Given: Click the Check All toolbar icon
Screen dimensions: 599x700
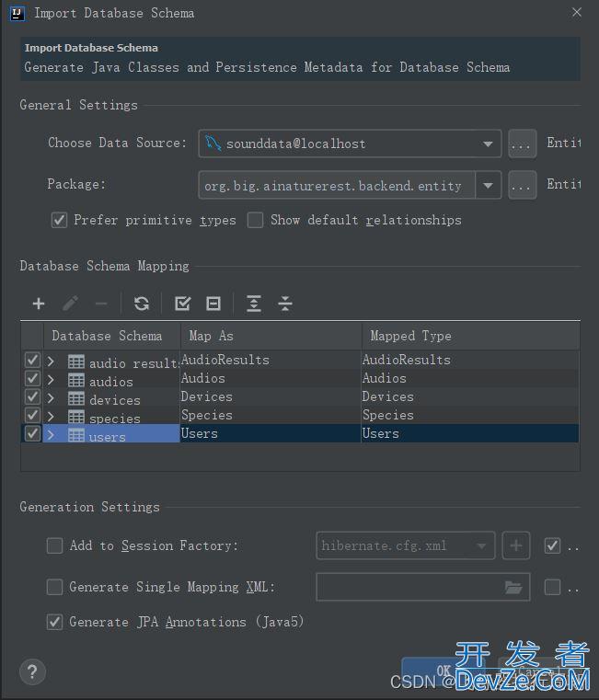Looking at the screenshot, I should (182, 304).
